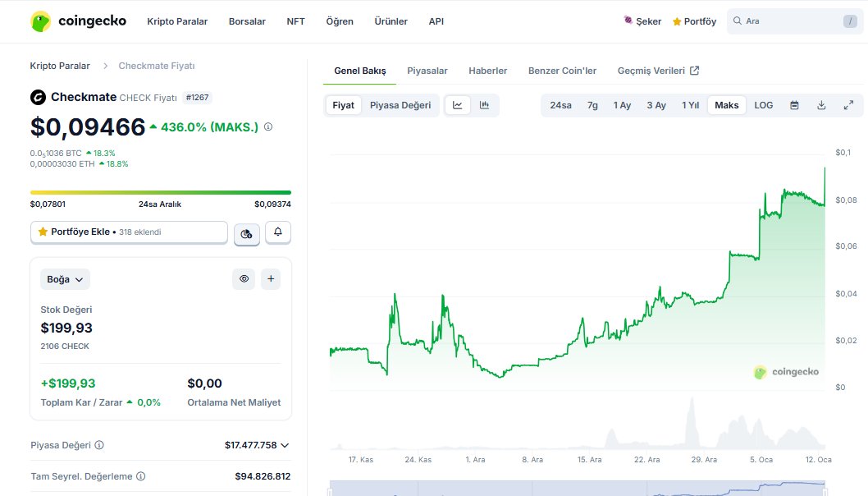Enable LOG scale on the chart
Viewport: 868px width, 496px height.
click(763, 105)
